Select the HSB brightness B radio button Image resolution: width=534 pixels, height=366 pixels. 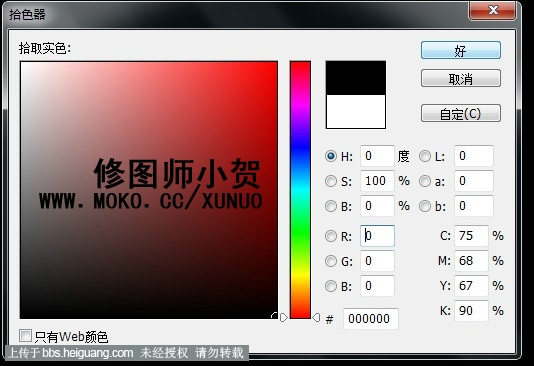tap(330, 206)
